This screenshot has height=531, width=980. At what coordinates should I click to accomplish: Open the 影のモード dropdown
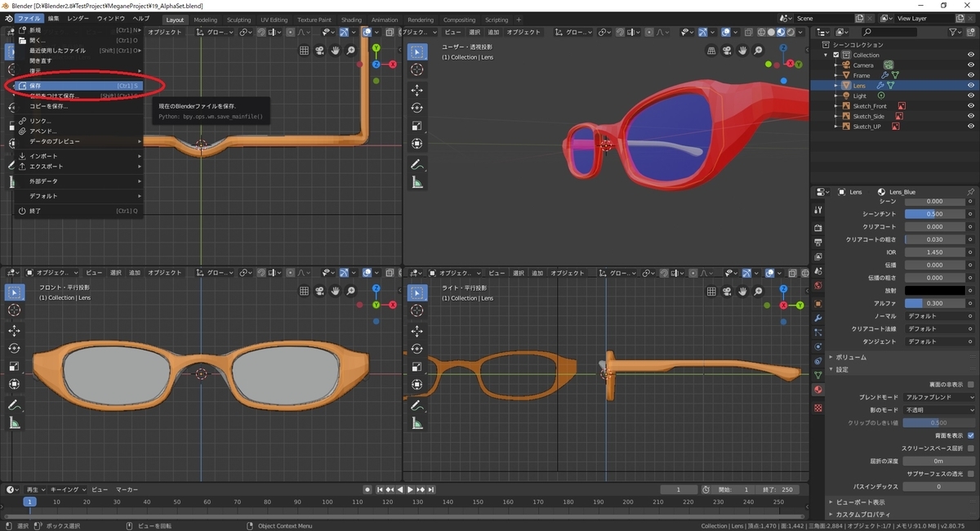939,410
